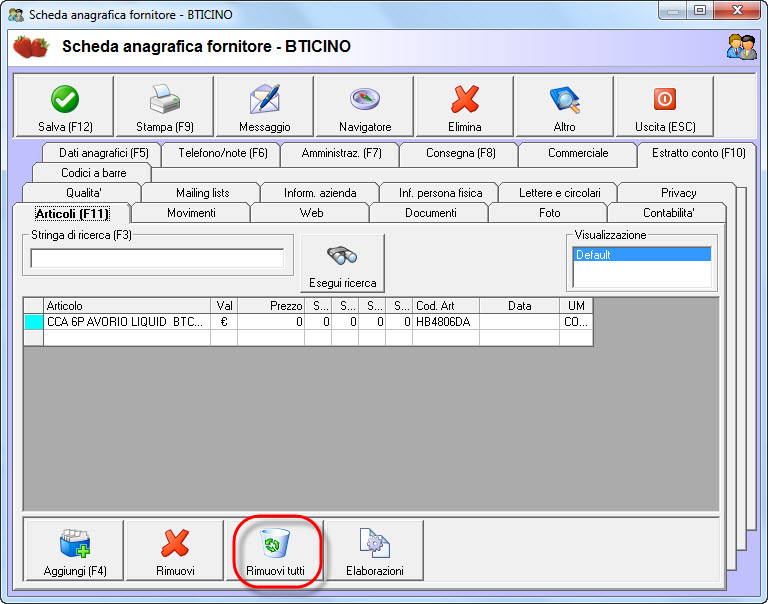Select the cyan row selector cell
The height and width of the screenshot is (604, 768).
point(33,322)
